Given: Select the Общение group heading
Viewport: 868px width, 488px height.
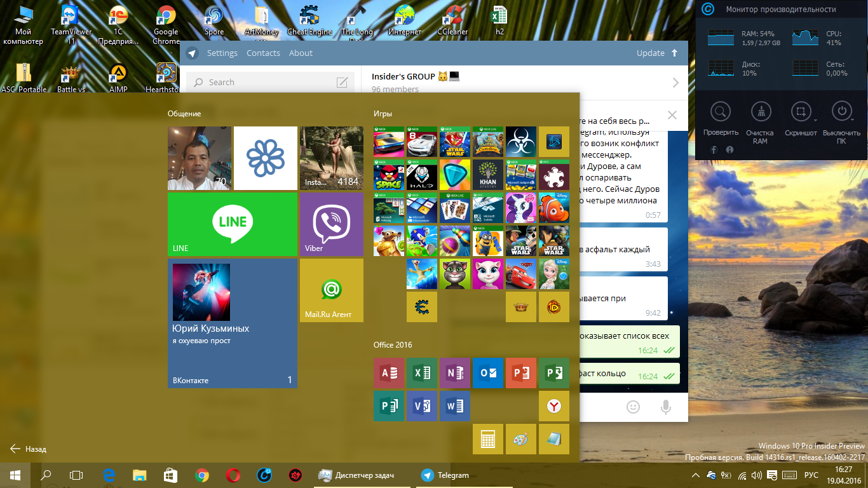Looking at the screenshot, I should point(184,114).
